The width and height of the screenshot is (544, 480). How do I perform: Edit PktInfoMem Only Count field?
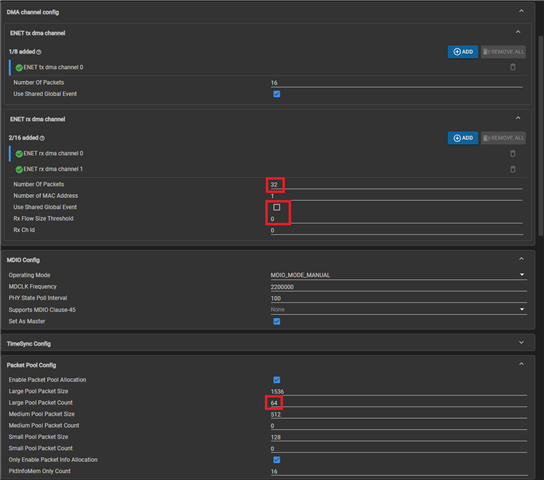(399, 472)
